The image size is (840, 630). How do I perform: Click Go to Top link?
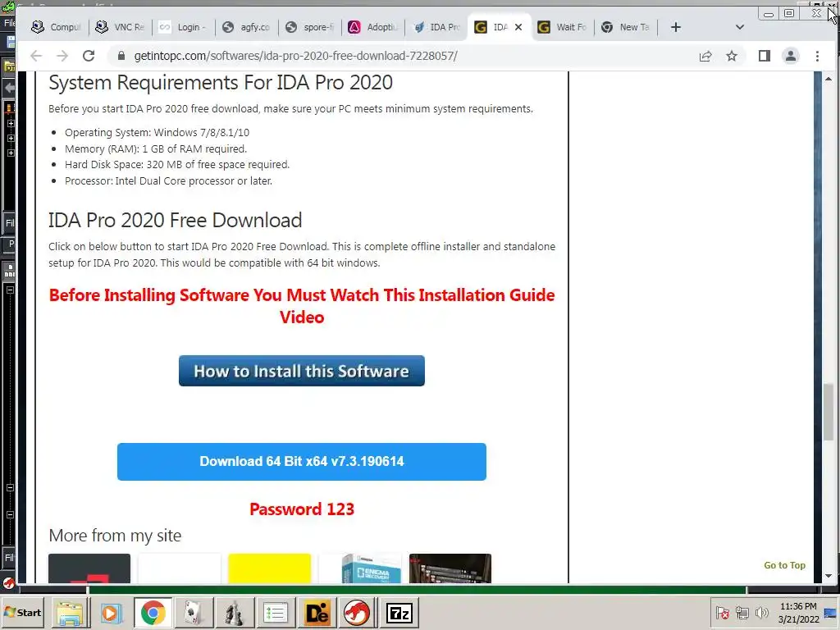click(x=785, y=565)
